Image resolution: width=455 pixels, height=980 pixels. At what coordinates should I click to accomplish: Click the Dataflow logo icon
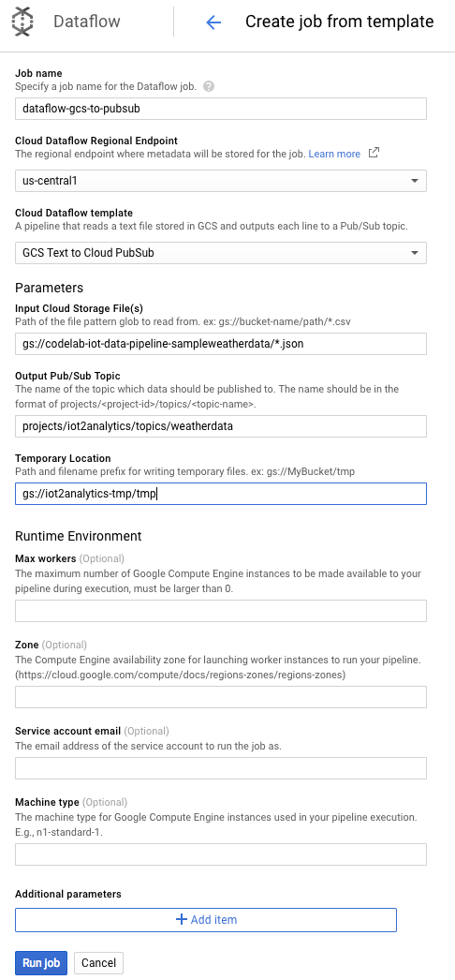pos(22,22)
